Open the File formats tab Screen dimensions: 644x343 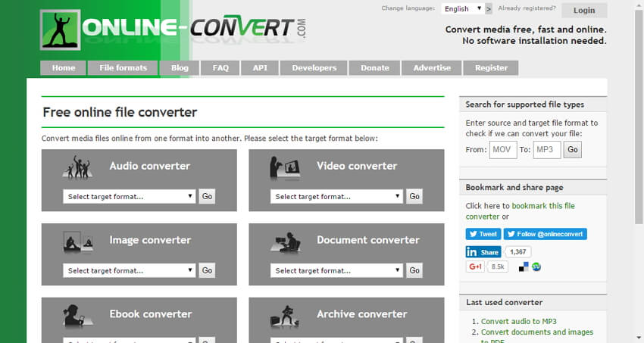click(x=123, y=68)
